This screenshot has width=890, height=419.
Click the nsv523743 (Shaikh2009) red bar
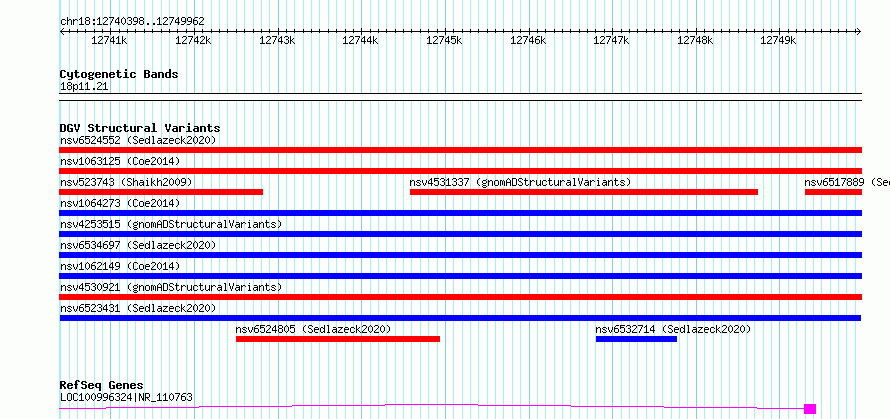tap(161, 192)
